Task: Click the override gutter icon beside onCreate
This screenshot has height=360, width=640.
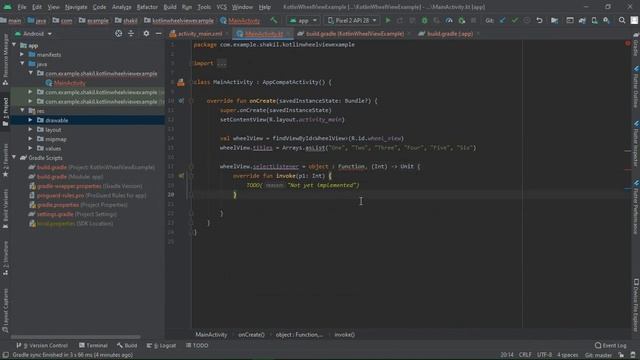Action: pos(181,100)
